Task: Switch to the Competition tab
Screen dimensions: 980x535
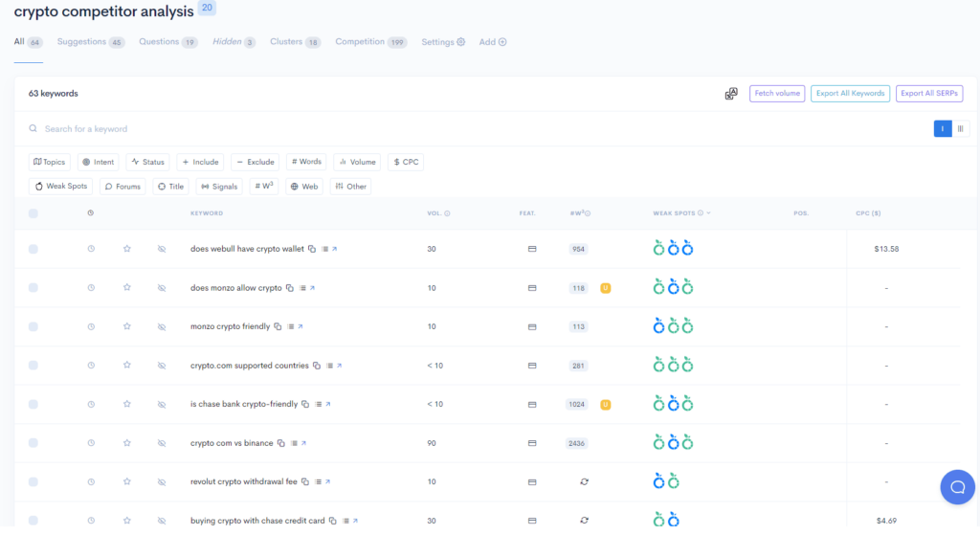Action: click(x=370, y=42)
